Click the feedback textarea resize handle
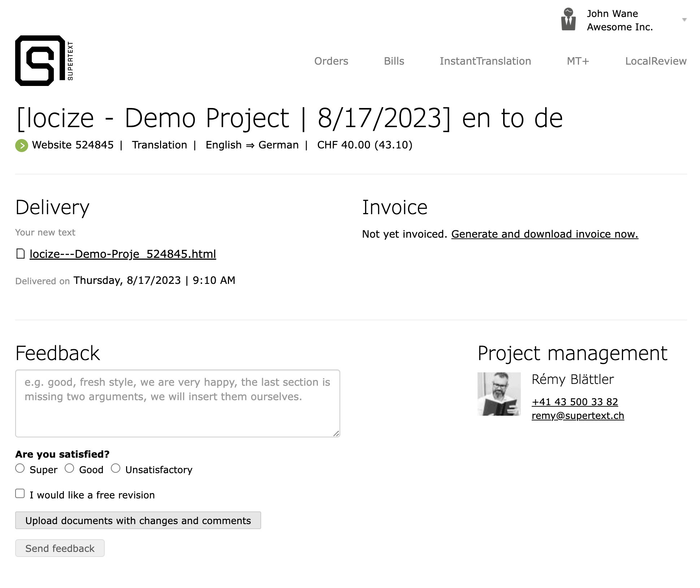The width and height of the screenshot is (700, 588). point(336,433)
